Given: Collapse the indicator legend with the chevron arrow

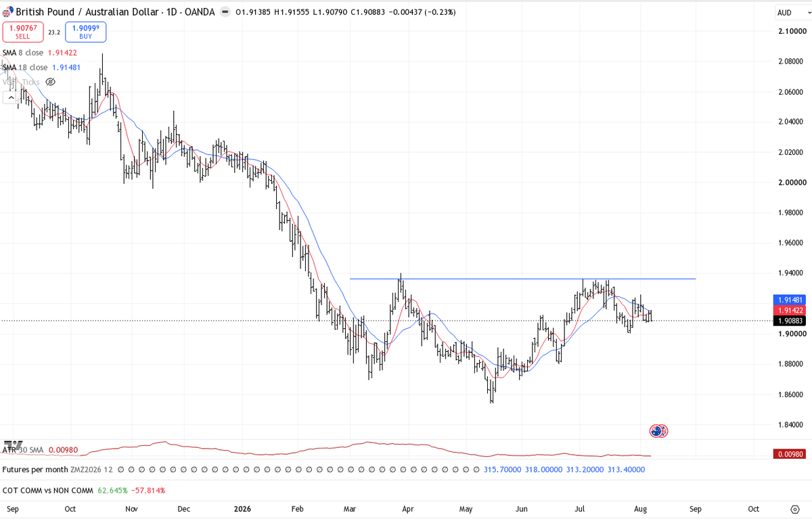Looking at the screenshot, I should [x=11, y=97].
